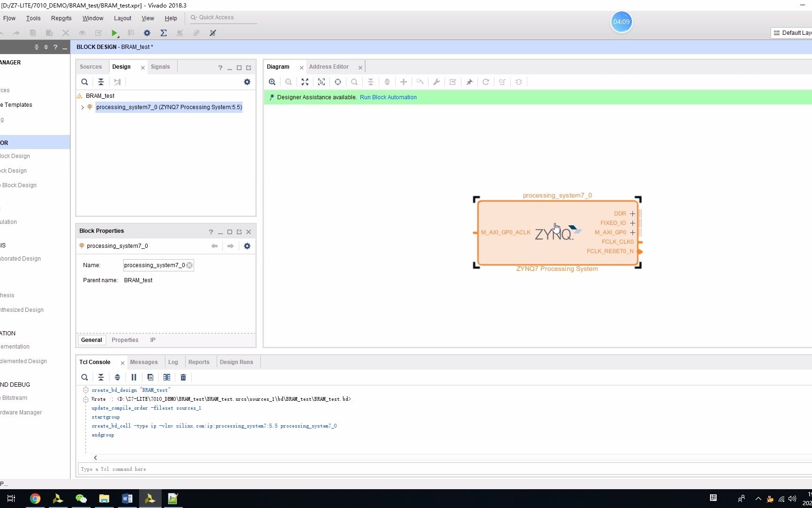Screen dimensions: 812x508
Task: Zoom in on the diagram
Action: click(x=272, y=82)
